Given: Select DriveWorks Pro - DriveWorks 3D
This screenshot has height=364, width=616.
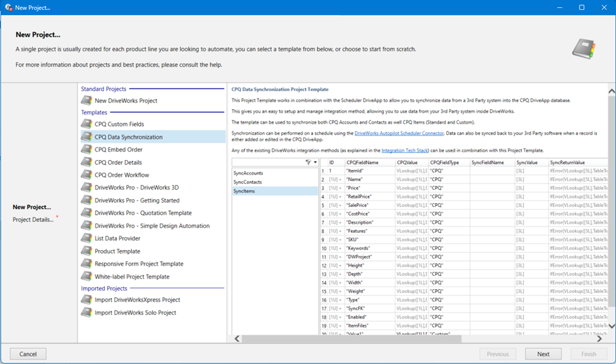Looking at the screenshot, I should [x=136, y=188].
